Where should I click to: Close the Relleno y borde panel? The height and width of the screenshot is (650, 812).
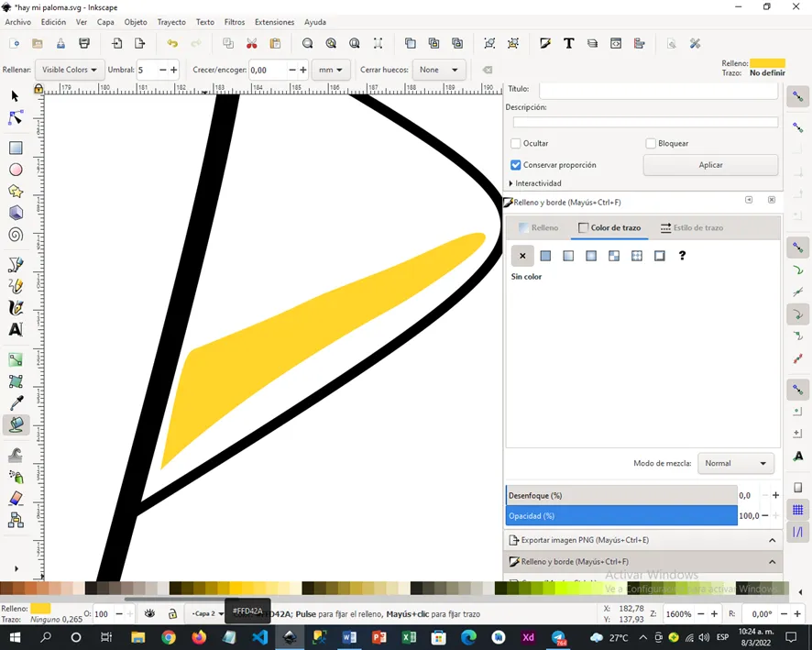click(x=772, y=200)
